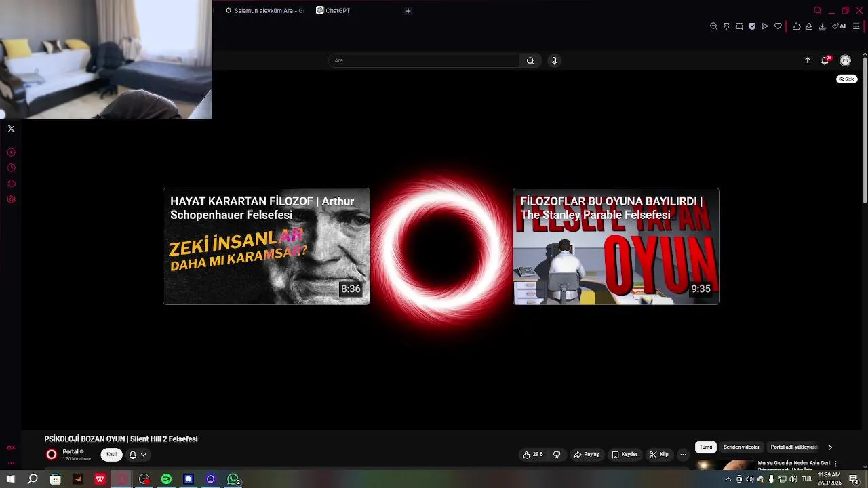Expand the subscription notification bell dropdown
The height and width of the screenshot is (488, 868).
click(138, 455)
